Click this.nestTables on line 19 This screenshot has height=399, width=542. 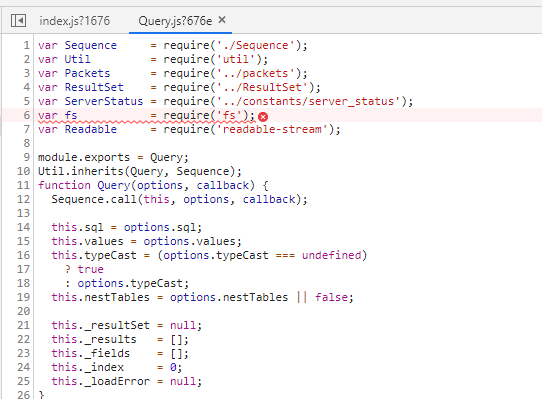point(100,297)
